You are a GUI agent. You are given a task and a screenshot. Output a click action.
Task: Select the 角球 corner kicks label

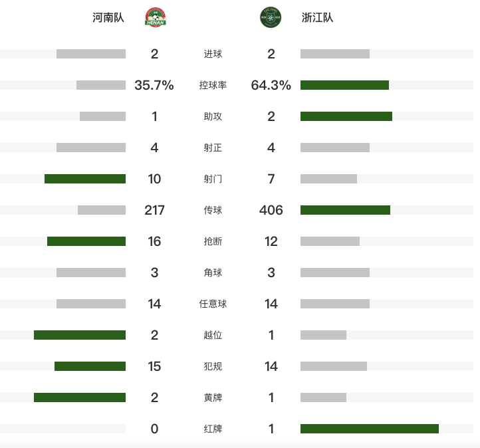pyautogui.click(x=213, y=273)
